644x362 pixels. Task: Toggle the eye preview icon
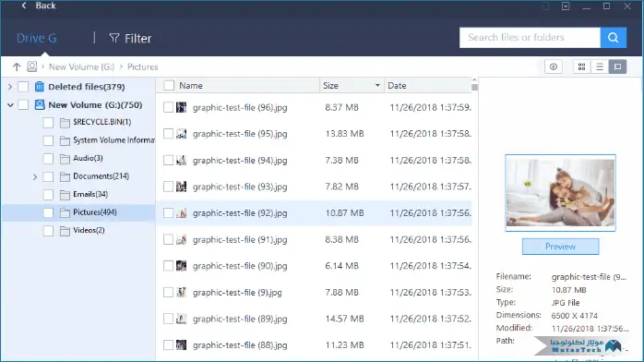click(554, 66)
